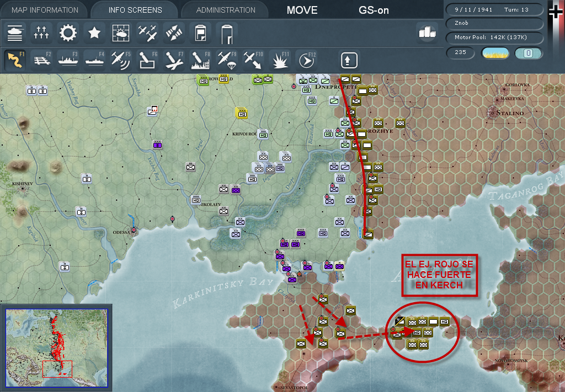Click the pale box showing 0

pos(528,53)
